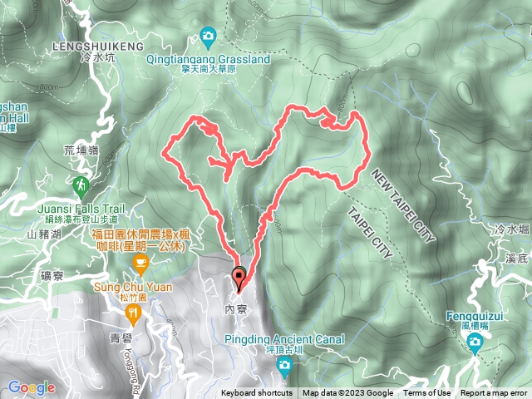
Task: Click the red route end pin
Action: [x=239, y=280]
